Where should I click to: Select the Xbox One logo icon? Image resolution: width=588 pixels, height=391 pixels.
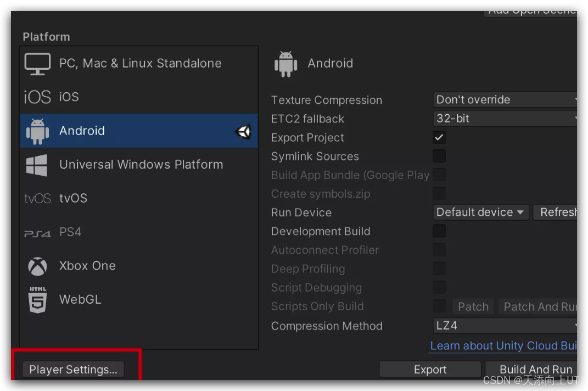coord(37,266)
